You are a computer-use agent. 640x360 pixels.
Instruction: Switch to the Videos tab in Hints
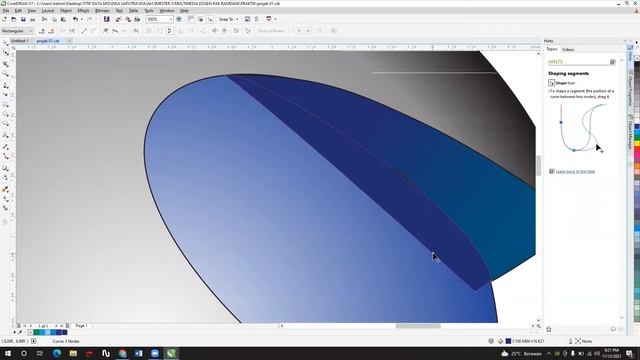click(568, 50)
